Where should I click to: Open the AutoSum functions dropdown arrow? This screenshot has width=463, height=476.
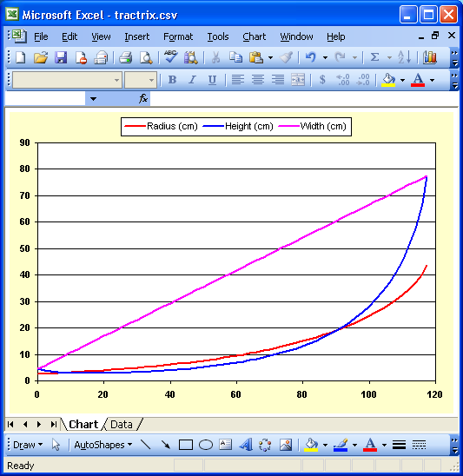389,57
